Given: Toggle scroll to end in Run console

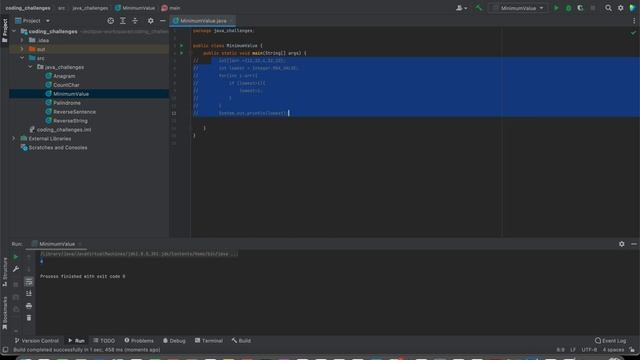Looking at the screenshot, I should pos(29,293).
